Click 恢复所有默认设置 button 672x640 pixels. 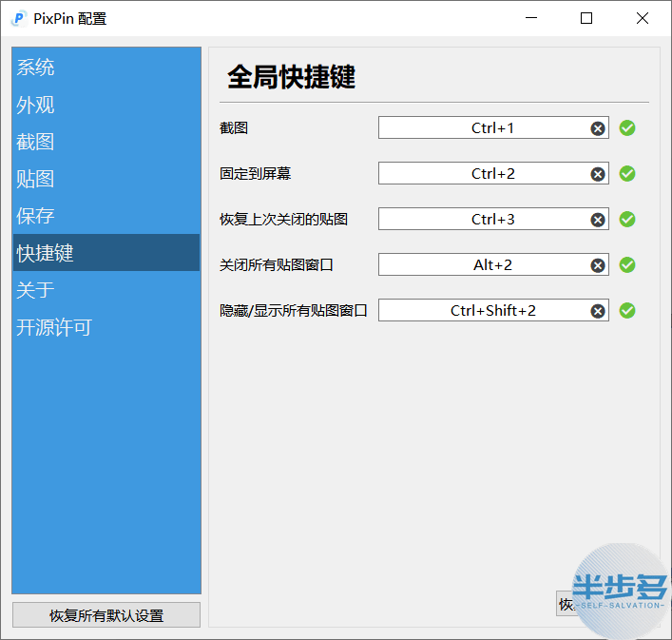click(x=106, y=615)
